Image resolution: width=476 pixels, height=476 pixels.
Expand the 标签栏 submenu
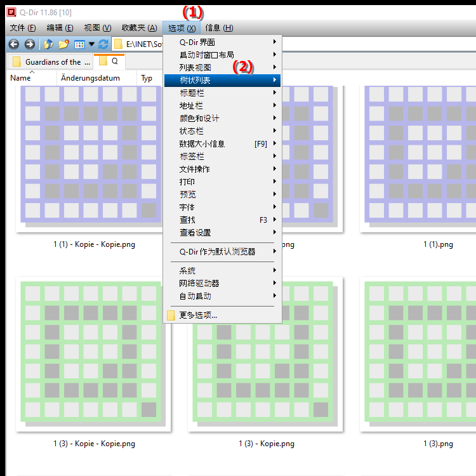pos(222,156)
